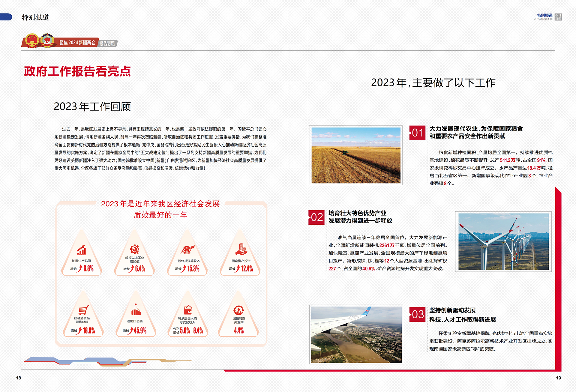Click the page number 18
Screen dimensions: 576x392
(19, 378)
